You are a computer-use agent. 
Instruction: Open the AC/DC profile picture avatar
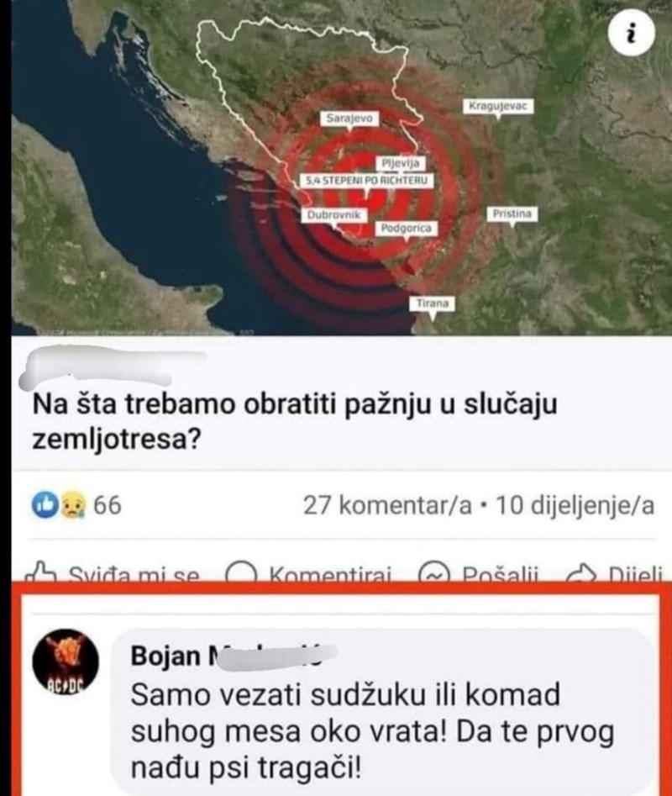click(66, 662)
